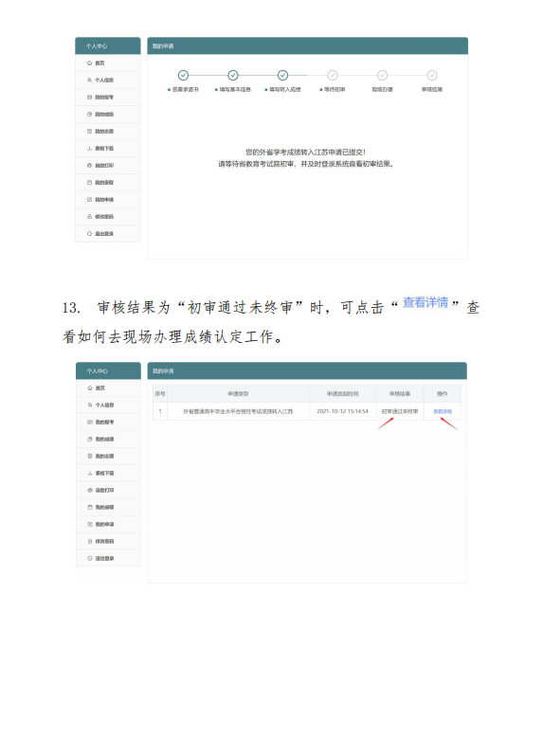543x756 pixels.
Task: Click 自助打印 print icon in the progress-steps screenshot
Action: pyautogui.click(x=89, y=166)
